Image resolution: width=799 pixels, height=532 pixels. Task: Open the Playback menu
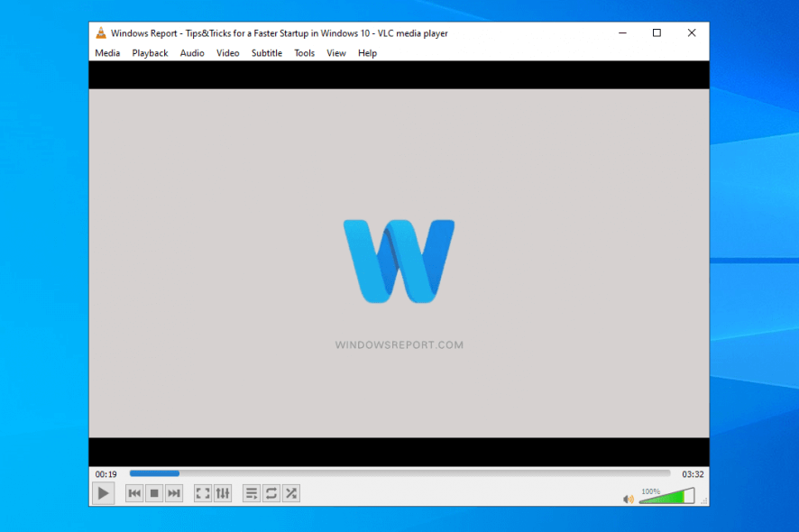pyautogui.click(x=150, y=53)
